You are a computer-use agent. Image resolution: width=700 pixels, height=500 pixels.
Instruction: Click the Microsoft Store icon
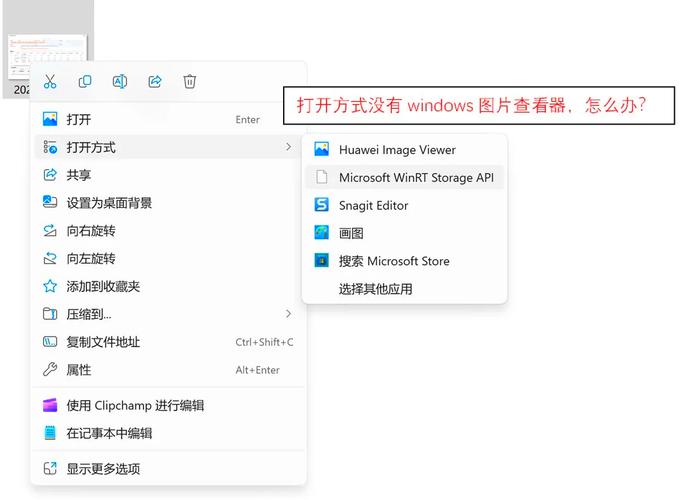click(x=321, y=260)
